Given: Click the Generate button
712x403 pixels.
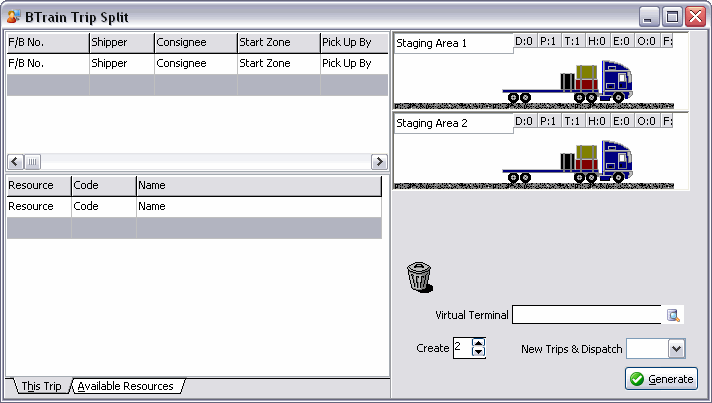Looking at the screenshot, I should pyautogui.click(x=662, y=379).
